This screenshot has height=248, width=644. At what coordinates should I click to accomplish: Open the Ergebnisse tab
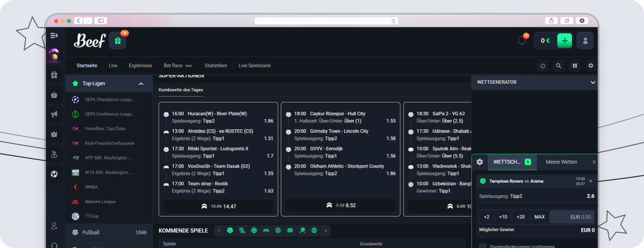pos(141,65)
